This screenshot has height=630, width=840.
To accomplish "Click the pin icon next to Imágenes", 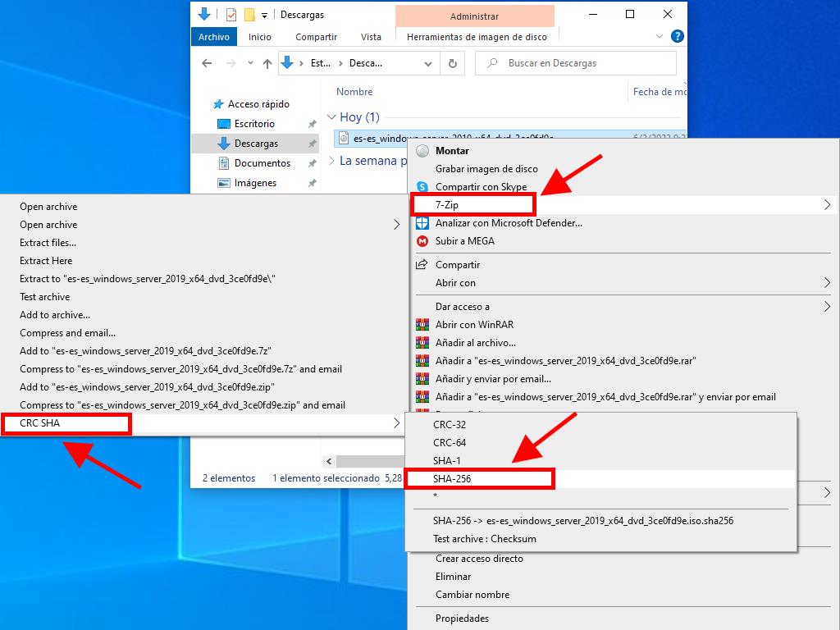I will (x=312, y=183).
